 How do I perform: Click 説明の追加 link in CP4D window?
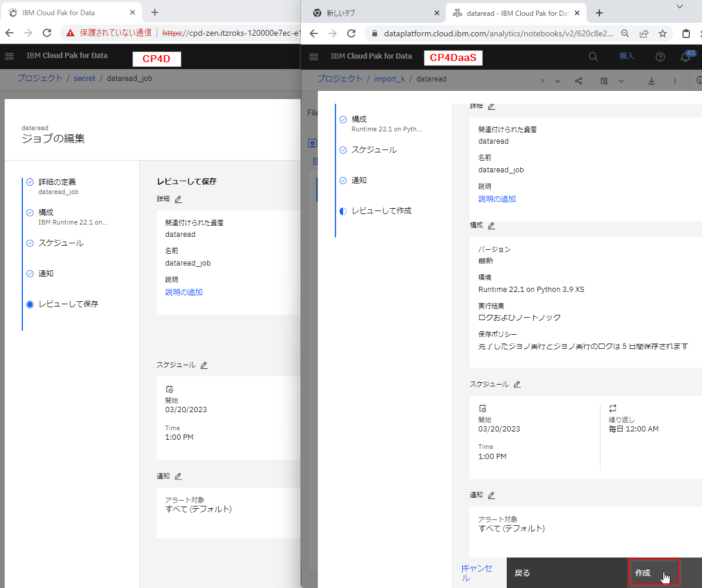tap(184, 292)
